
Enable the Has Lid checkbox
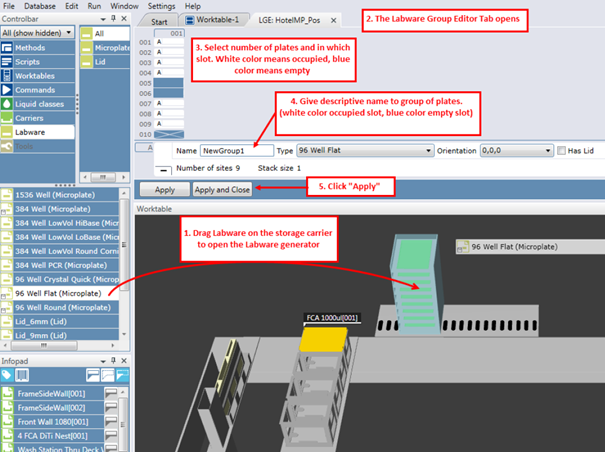coord(560,150)
